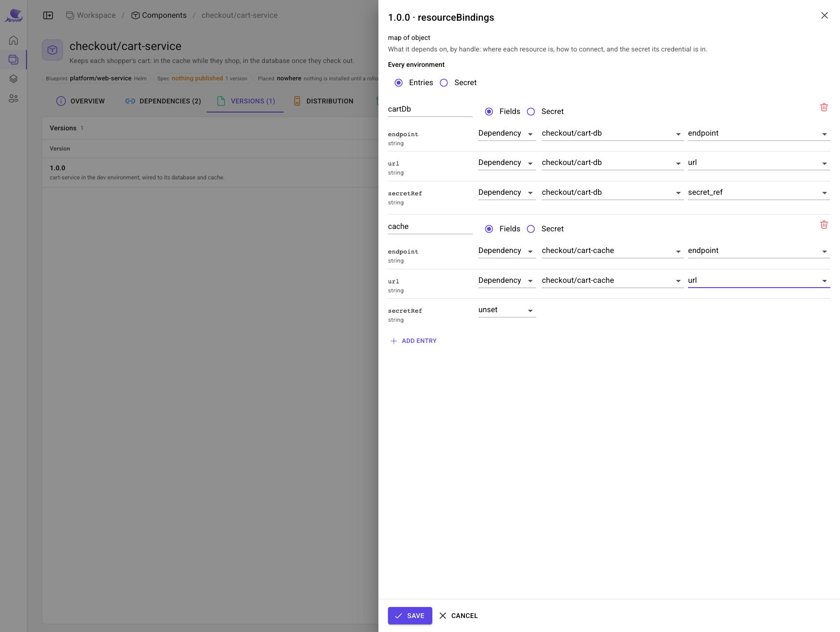Open checkout/cart-db dropdown for cartDb secretRef
The image size is (840, 632).
coord(613,193)
